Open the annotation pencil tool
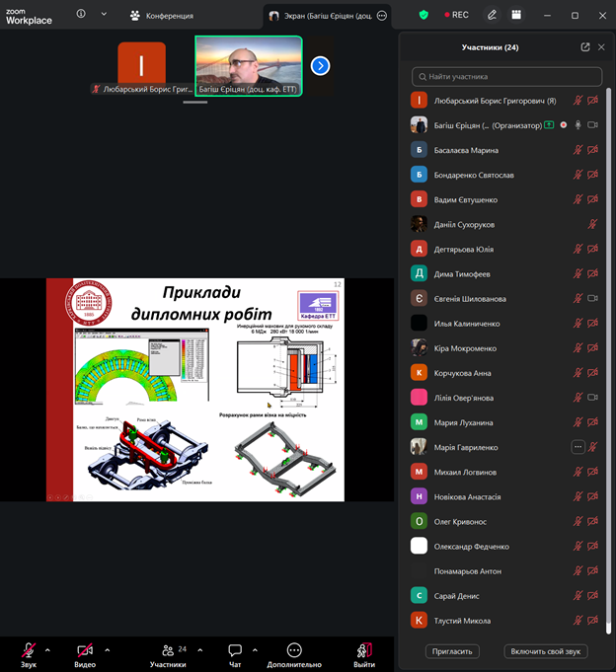Image resolution: width=616 pixels, height=672 pixels. coord(492,15)
